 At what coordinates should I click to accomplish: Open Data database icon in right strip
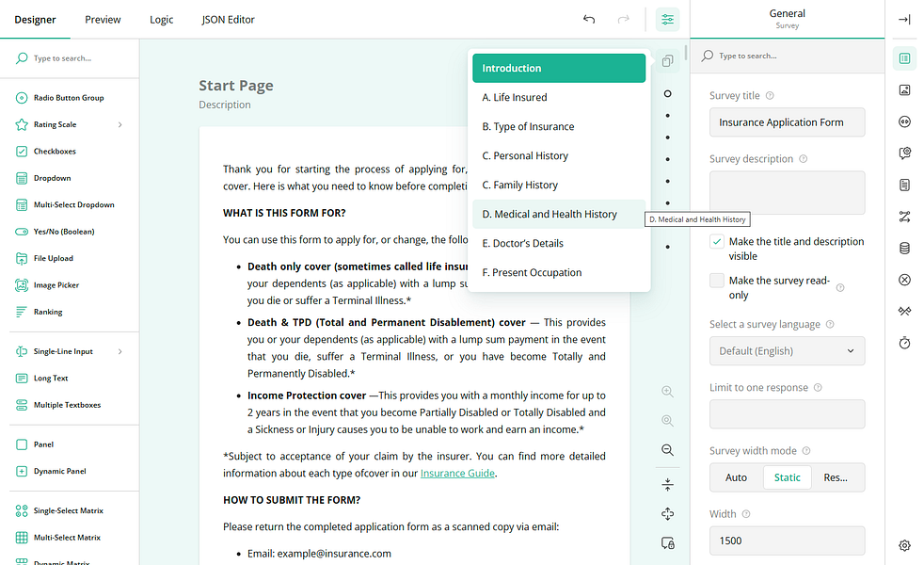click(x=904, y=248)
